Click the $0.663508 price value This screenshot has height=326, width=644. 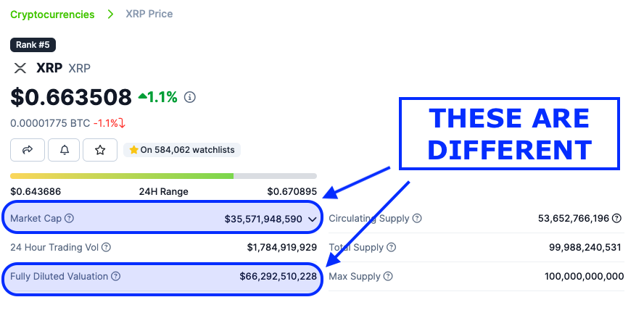71,97
